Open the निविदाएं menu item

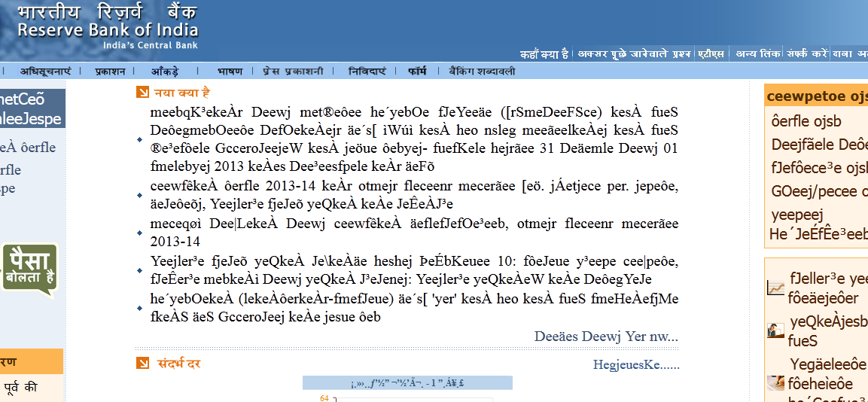367,71
